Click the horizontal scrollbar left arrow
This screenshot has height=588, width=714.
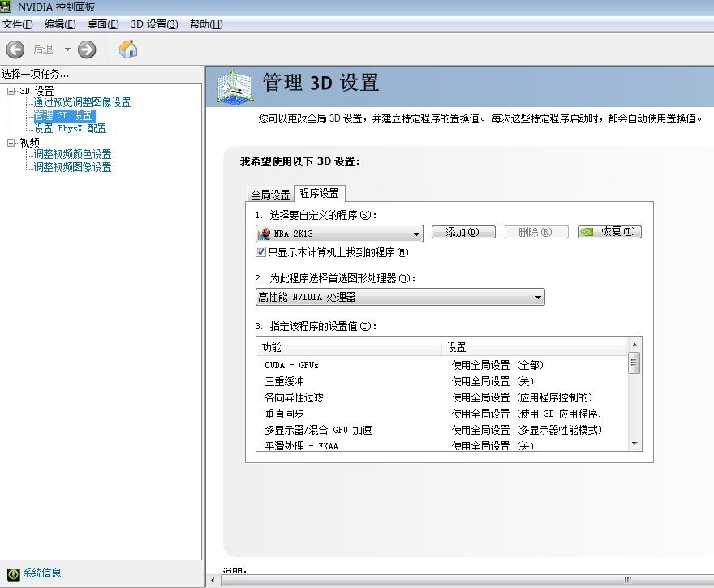click(x=213, y=580)
